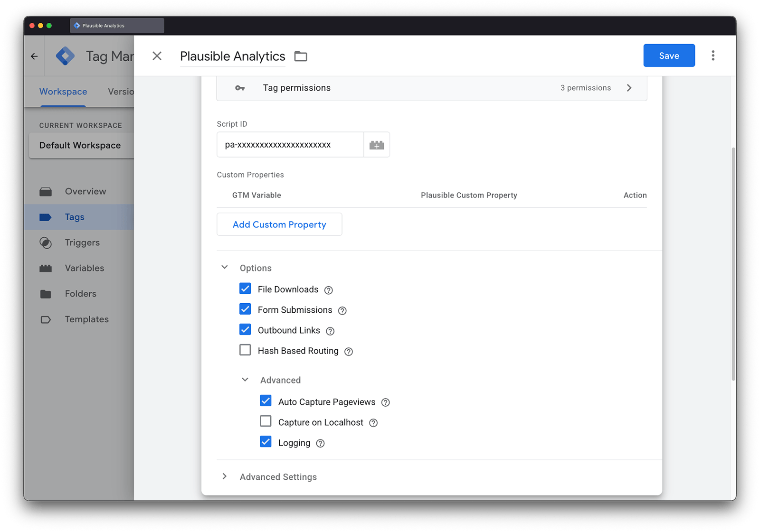Open the three-dot overflow menu
760x532 pixels.
713,56
